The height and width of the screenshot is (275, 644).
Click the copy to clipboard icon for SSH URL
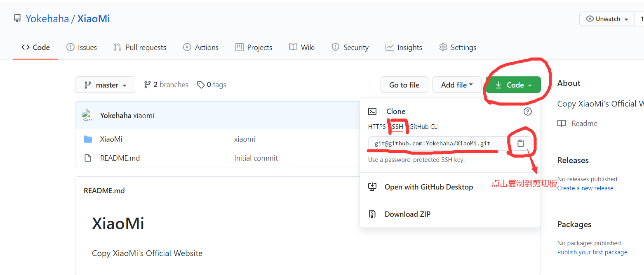click(521, 143)
